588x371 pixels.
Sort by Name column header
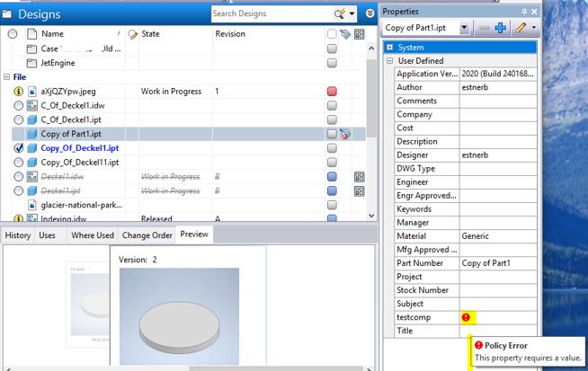click(x=52, y=34)
